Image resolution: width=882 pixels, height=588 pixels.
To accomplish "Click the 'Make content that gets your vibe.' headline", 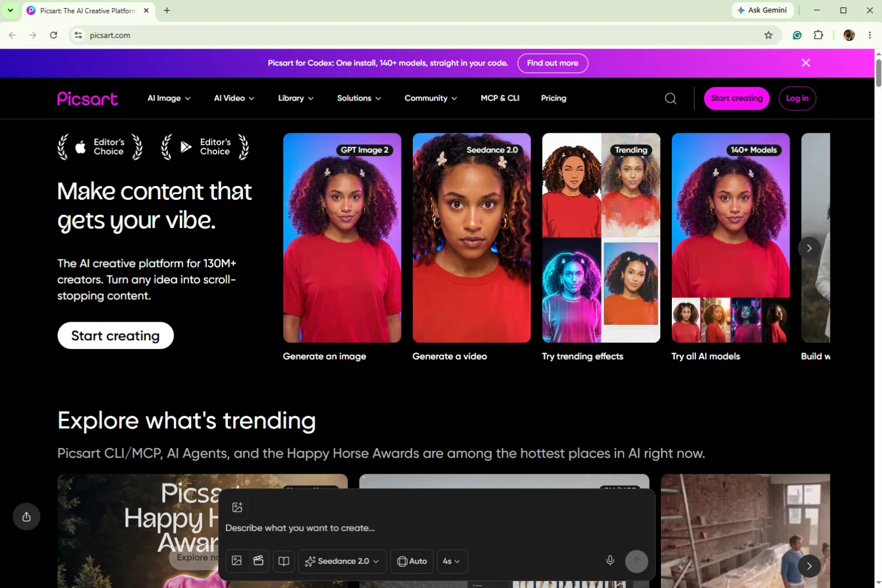I will [154, 206].
